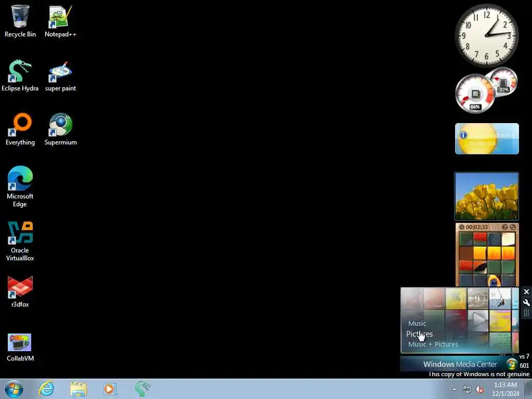Click the yellow tile in gadget top row

coord(456,299)
